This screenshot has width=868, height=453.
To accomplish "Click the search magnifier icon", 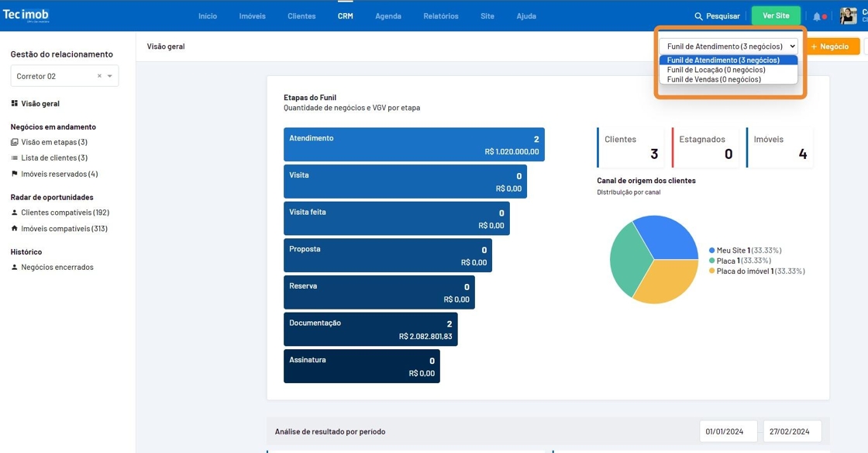I will click(x=698, y=16).
